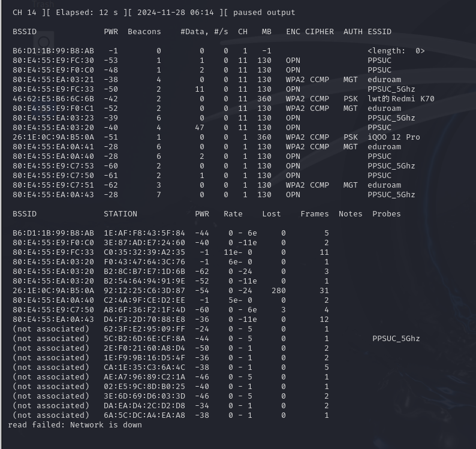
Task: Select station 5C:B2:6D:6E:CF:8A
Action: tap(144, 339)
